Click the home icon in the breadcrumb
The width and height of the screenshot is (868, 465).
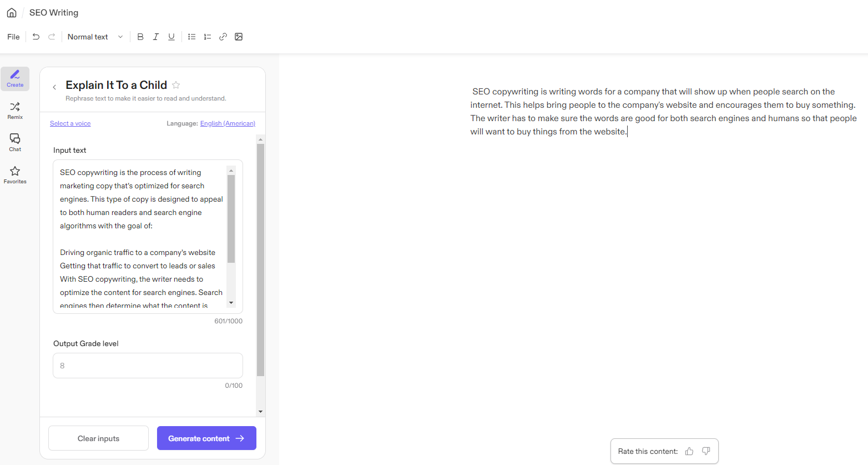point(11,12)
